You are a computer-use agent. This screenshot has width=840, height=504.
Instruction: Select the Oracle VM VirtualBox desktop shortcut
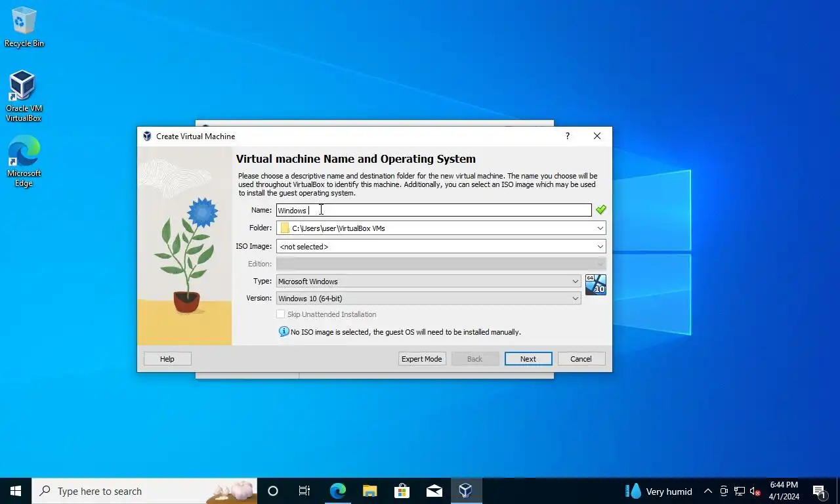(24, 96)
